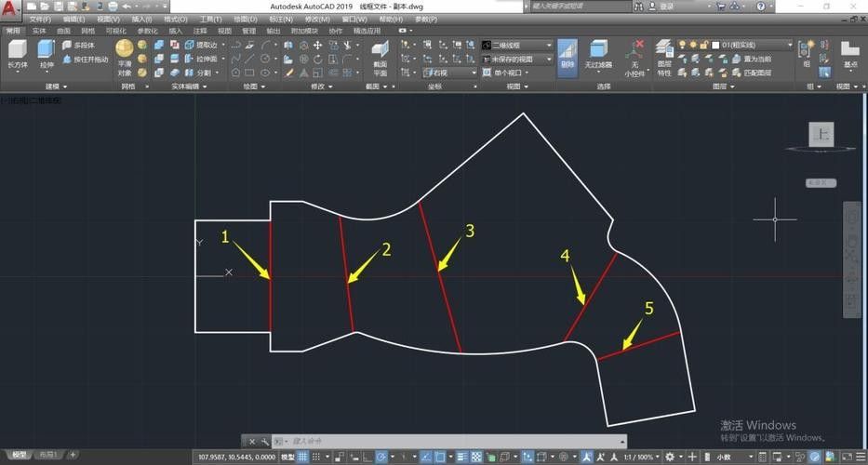Toggle polar tracking in status bar

coord(381,457)
